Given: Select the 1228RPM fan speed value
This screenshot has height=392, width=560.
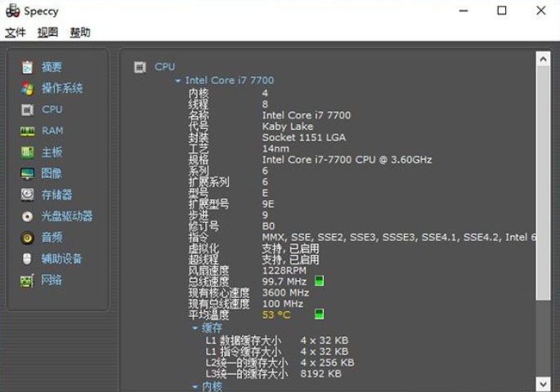Looking at the screenshot, I should pyautogui.click(x=284, y=270).
